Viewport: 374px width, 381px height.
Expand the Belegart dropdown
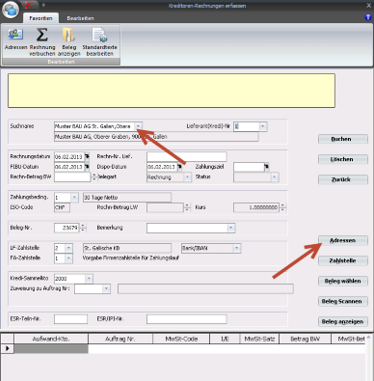click(x=188, y=177)
